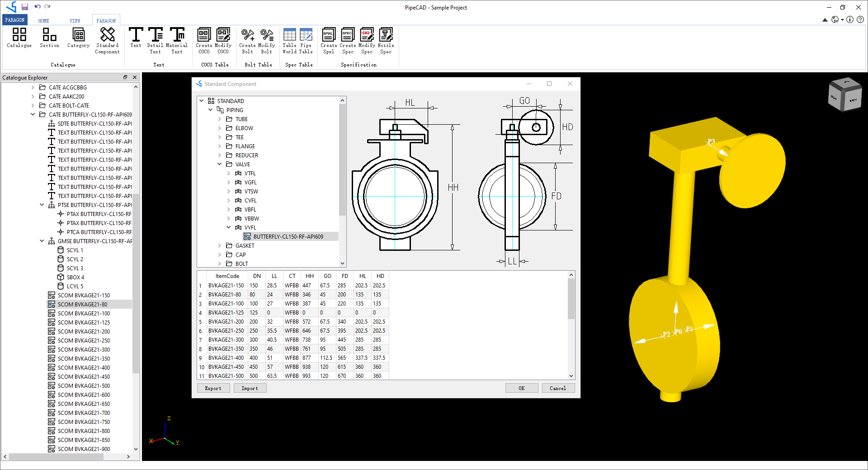Switch to the HOME ribbon tab

[43, 20]
